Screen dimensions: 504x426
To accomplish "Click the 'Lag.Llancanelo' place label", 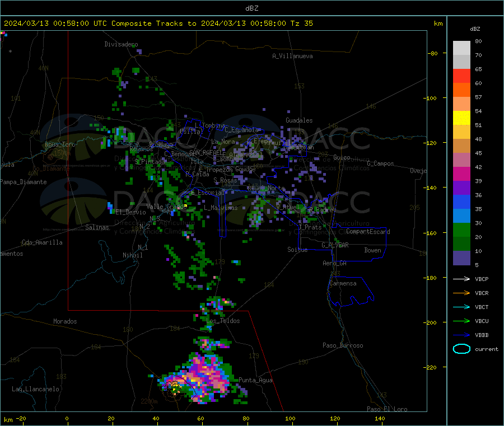I will (x=35, y=389).
